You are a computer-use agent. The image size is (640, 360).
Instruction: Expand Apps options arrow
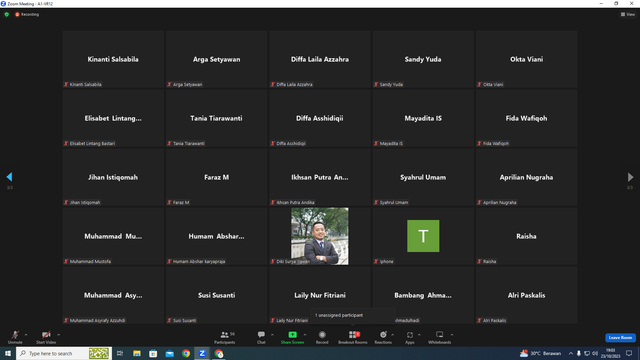tap(419, 335)
